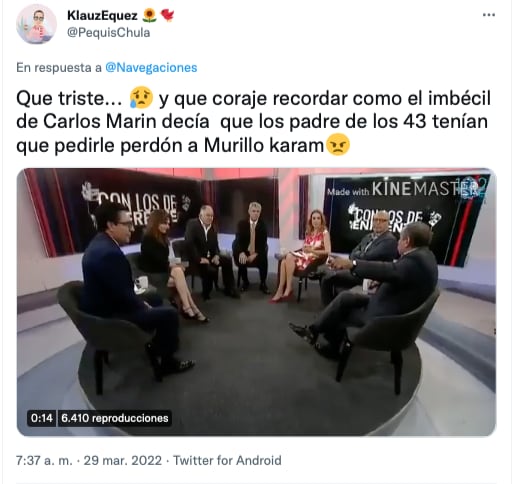
Task: Click the 'En respuesta a' reply label
Action: coord(59,67)
